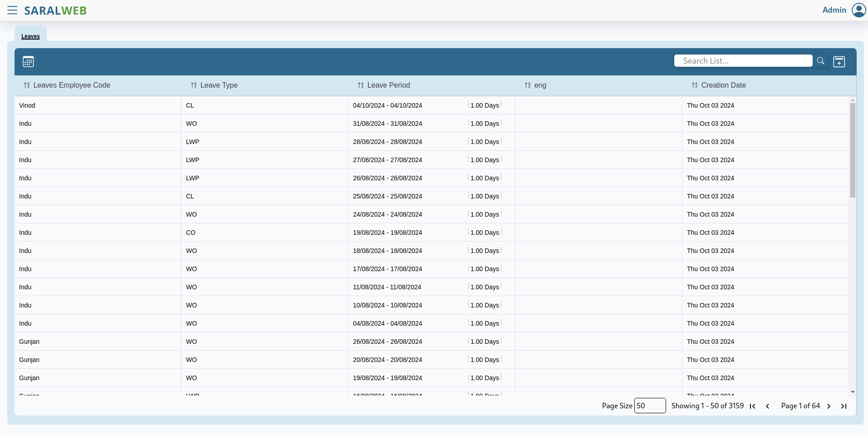The height and width of the screenshot is (436, 868).
Task: Open the hamburger navigation menu
Action: pos(12,10)
